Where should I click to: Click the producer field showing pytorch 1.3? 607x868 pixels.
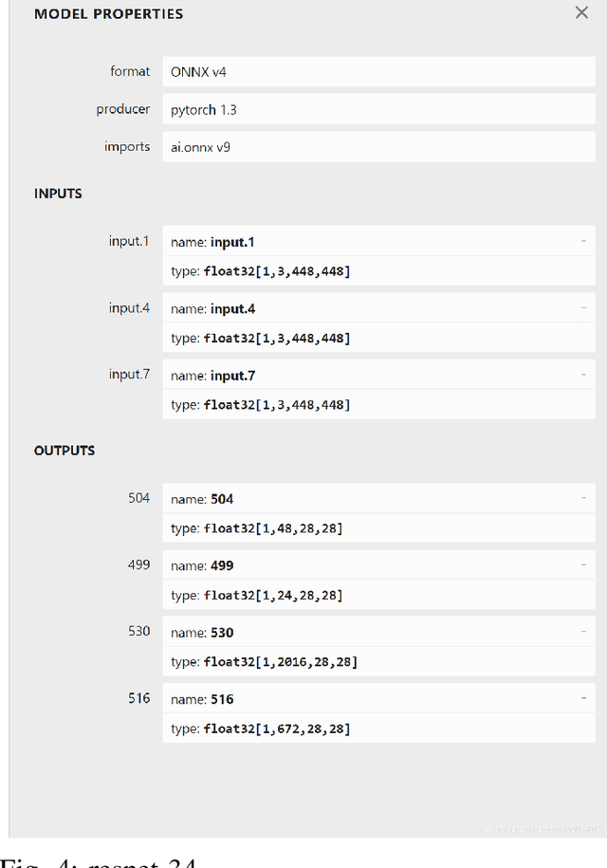(x=378, y=110)
